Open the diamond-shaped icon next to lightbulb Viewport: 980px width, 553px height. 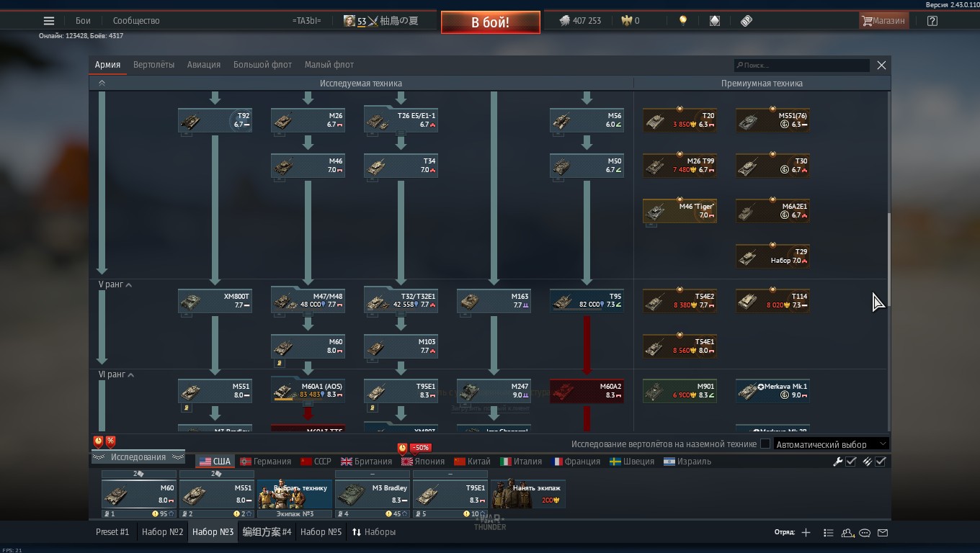pos(714,21)
